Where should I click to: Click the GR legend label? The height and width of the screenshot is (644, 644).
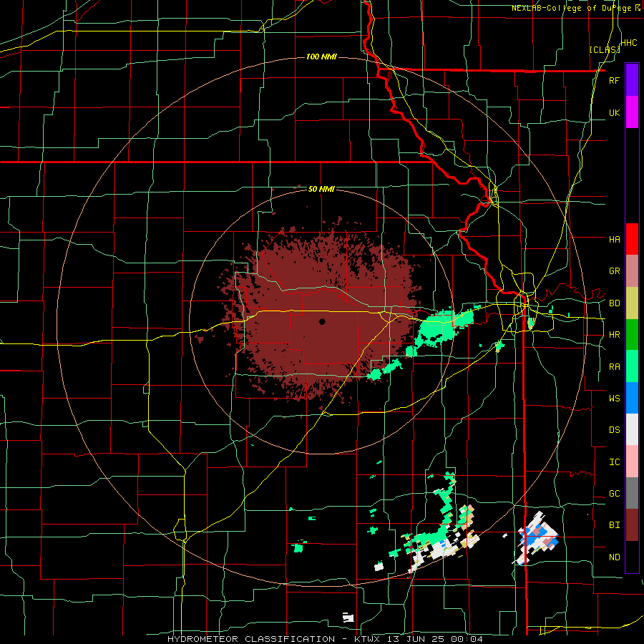(x=614, y=271)
